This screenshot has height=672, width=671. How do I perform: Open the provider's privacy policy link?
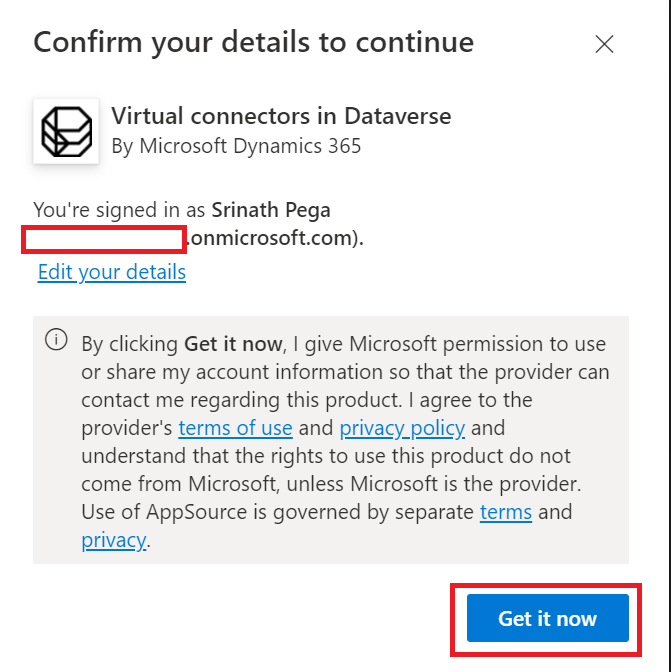[402, 429]
